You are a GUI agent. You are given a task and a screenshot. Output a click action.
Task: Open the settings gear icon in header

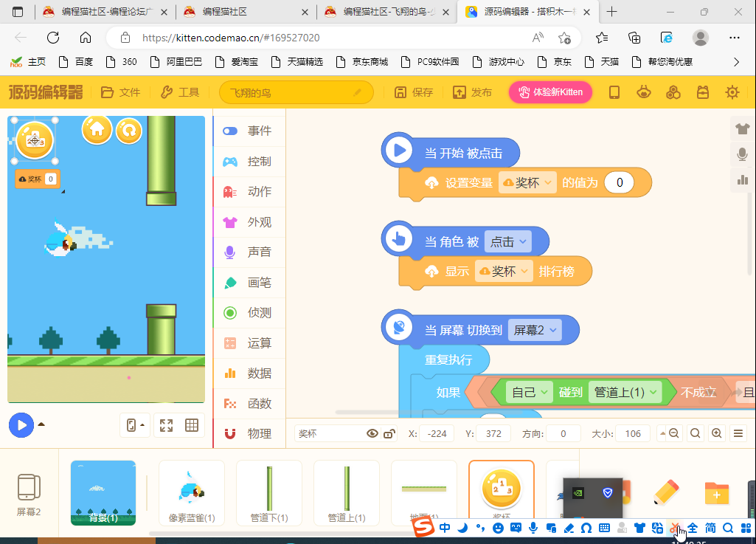tap(732, 92)
